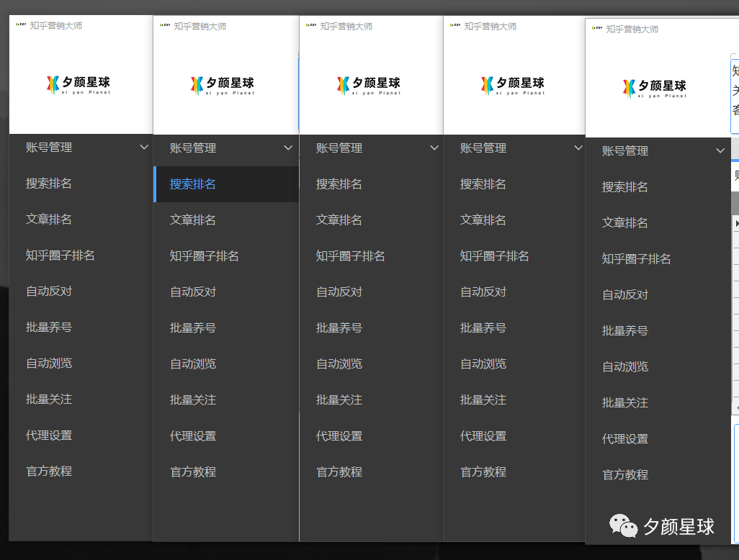Click the 夕颜星球 logo in second window from left
The width and height of the screenshot is (739, 560).
coord(223,86)
